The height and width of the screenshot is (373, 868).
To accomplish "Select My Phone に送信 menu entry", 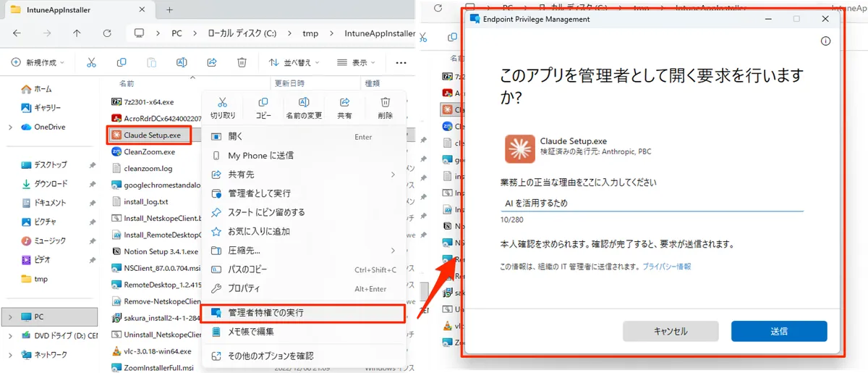I will pos(302,156).
